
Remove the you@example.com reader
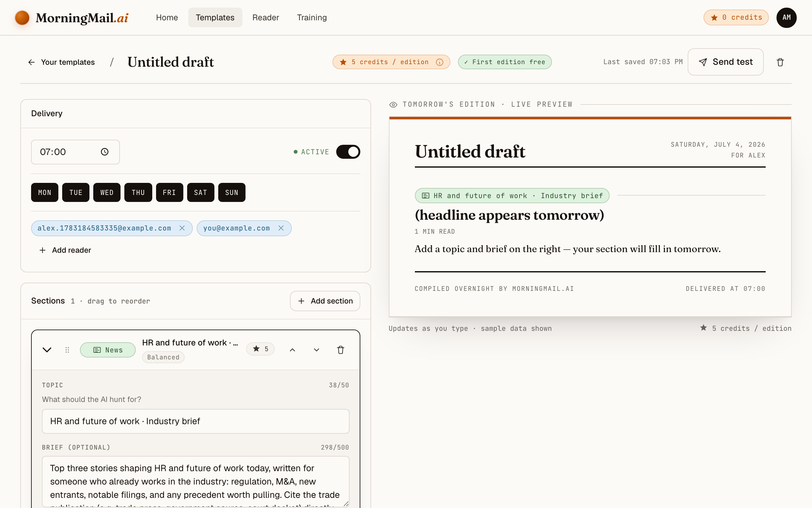pos(281,228)
